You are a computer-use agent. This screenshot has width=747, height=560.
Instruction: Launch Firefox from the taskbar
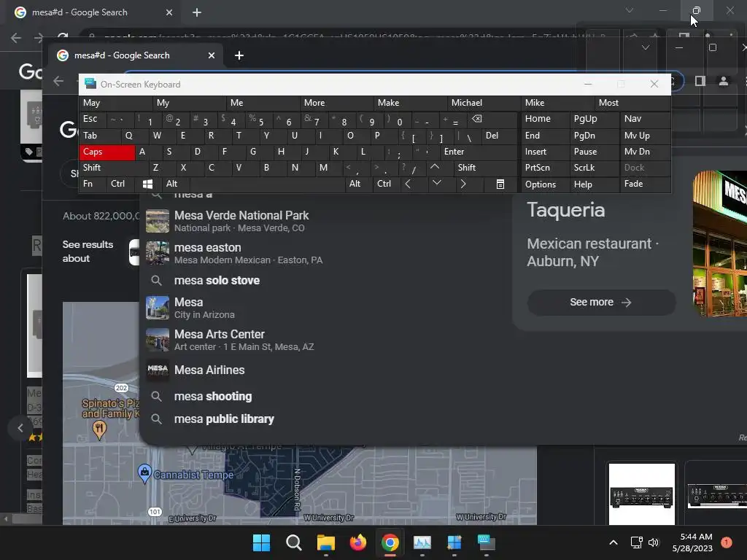coord(357,542)
